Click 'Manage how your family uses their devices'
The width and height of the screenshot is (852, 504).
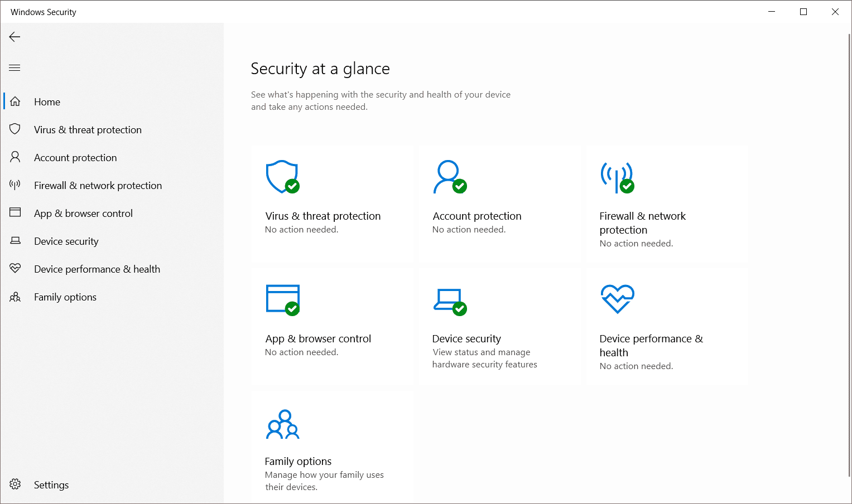pyautogui.click(x=324, y=481)
